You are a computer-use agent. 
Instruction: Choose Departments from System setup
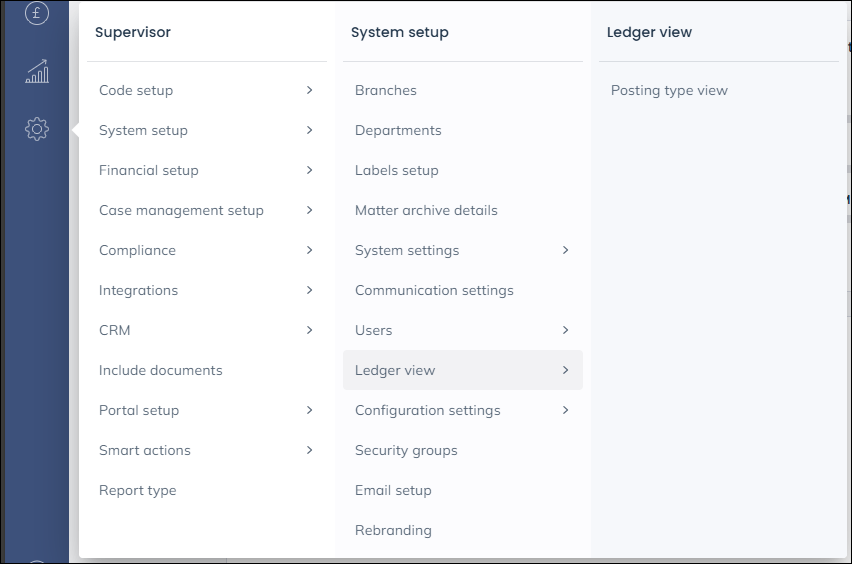398,130
